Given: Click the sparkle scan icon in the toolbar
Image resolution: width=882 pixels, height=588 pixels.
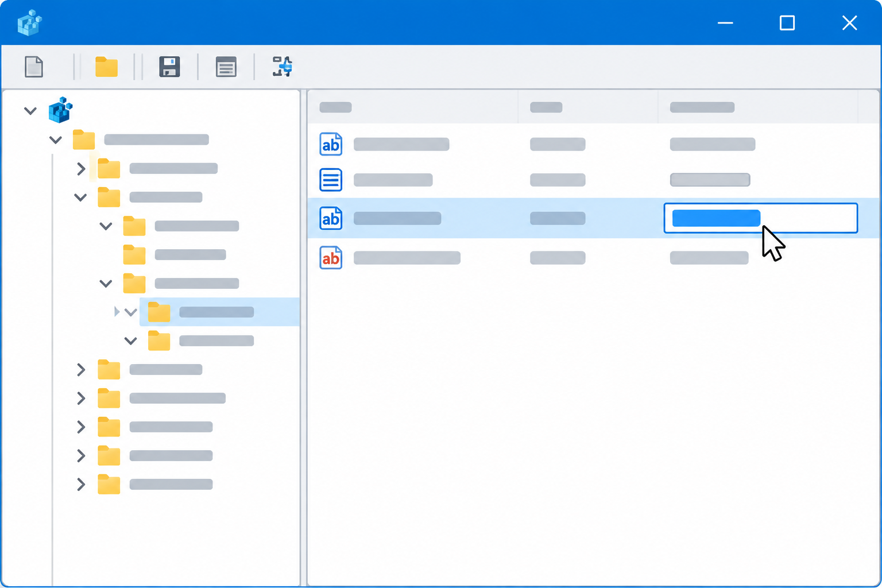Looking at the screenshot, I should [282, 67].
